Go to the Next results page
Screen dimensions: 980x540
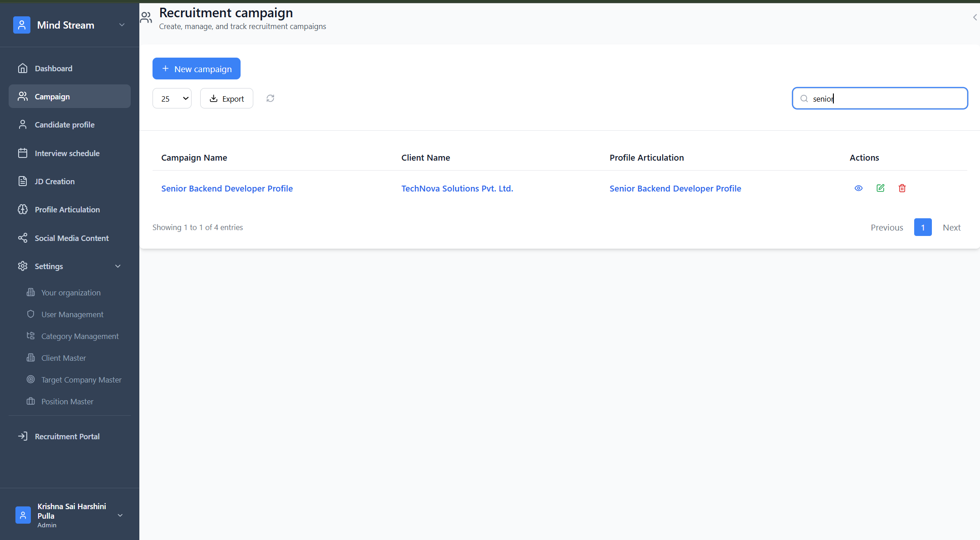[x=951, y=227]
